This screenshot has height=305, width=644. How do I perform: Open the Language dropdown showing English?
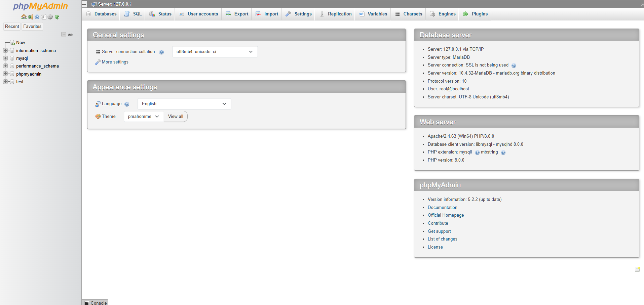(x=184, y=104)
